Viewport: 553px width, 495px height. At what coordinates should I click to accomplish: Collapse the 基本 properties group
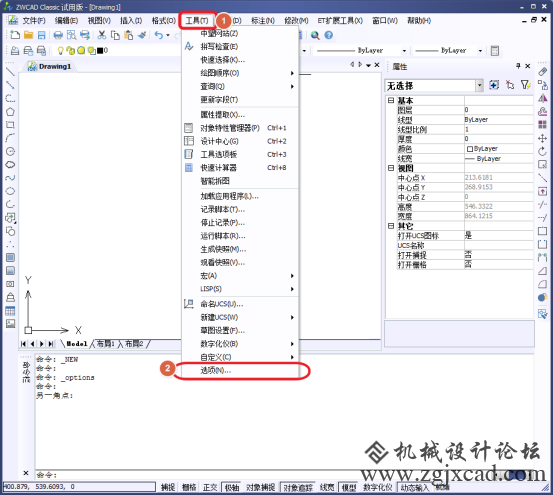(x=391, y=100)
